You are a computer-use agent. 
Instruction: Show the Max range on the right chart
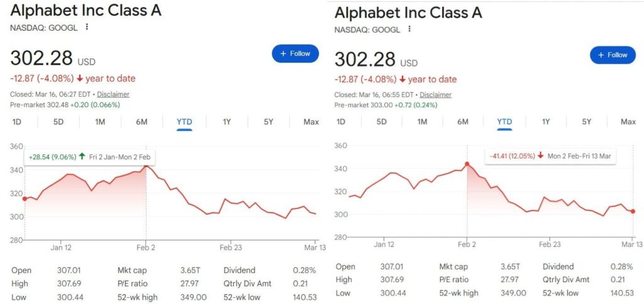628,122
